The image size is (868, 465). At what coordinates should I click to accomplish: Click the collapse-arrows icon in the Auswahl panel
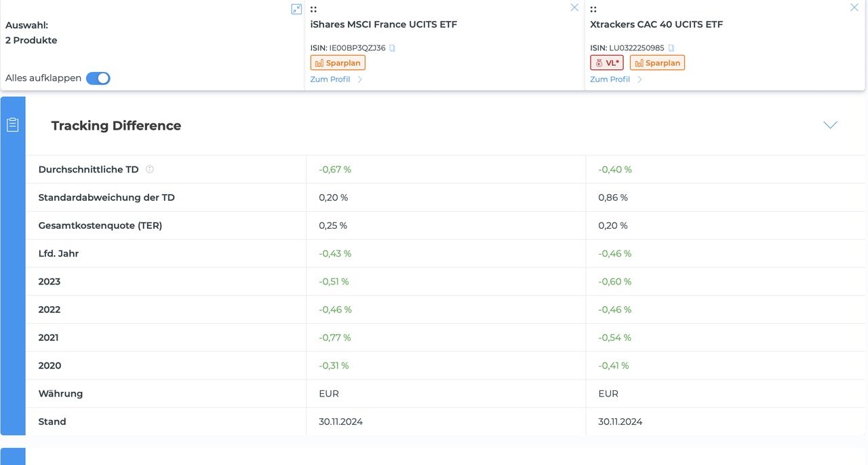(x=296, y=9)
